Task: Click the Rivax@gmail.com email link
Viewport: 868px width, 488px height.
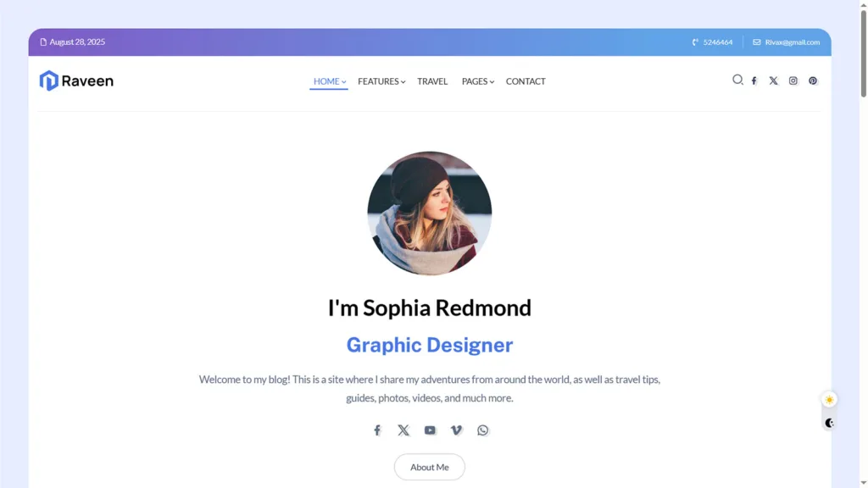Action: coord(792,42)
